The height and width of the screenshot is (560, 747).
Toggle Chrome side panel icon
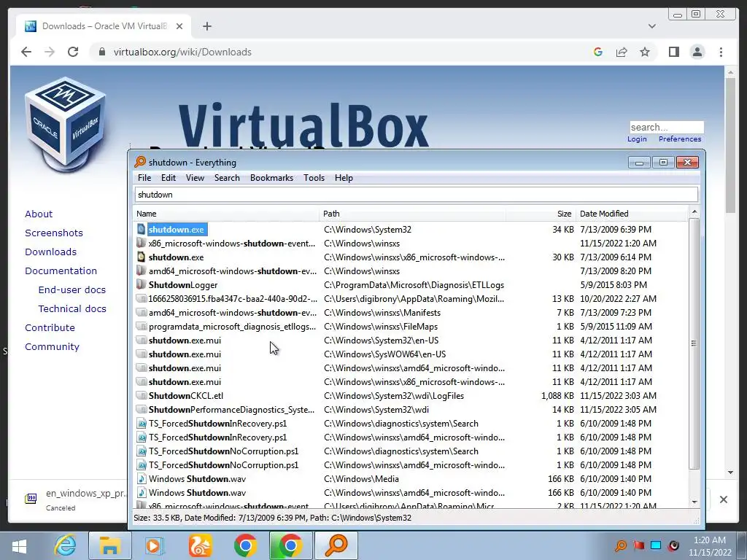[x=673, y=52]
